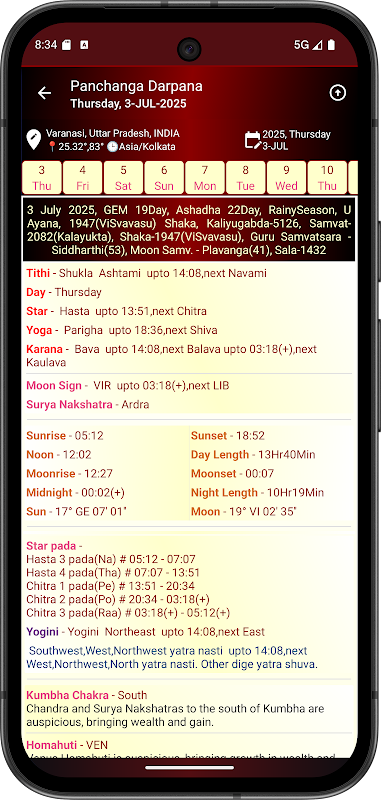Select the 9 Wed date tab
This screenshot has width=381, height=800.
(x=287, y=178)
